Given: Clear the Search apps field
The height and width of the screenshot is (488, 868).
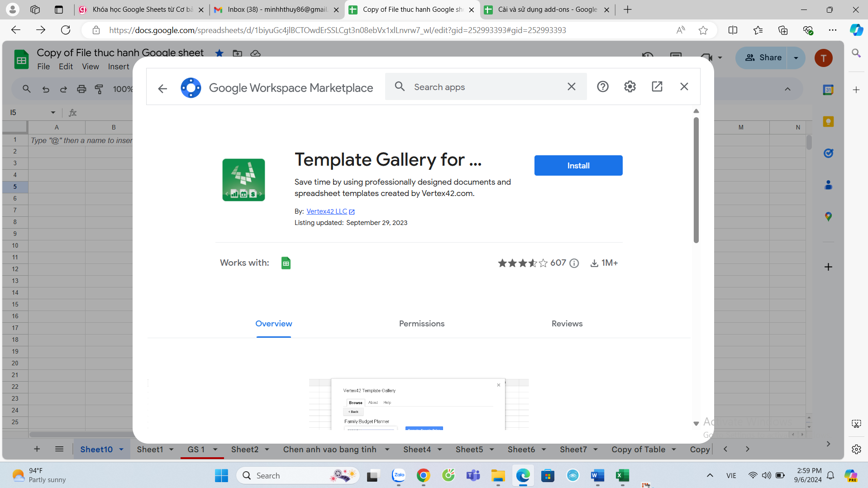Looking at the screenshot, I should pyautogui.click(x=571, y=86).
